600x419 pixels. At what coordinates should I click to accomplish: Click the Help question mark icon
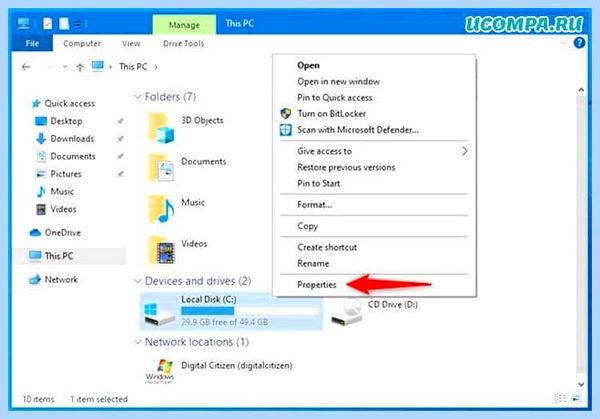point(579,43)
